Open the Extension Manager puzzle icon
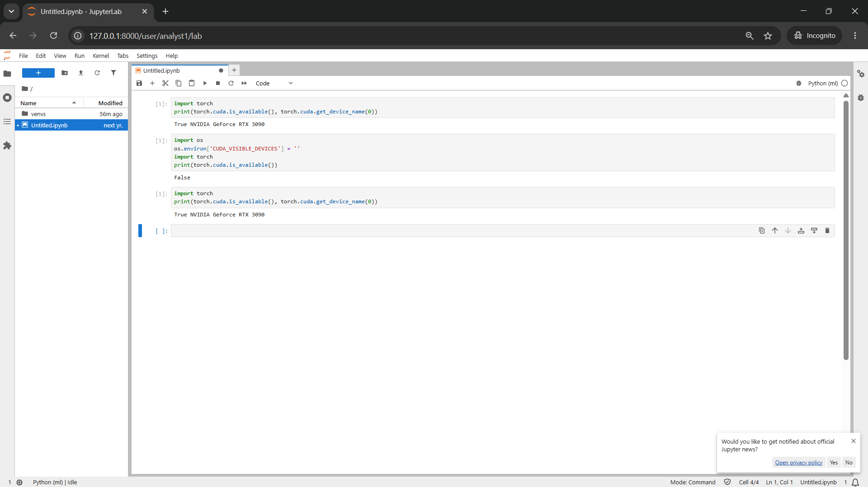 click(x=7, y=145)
